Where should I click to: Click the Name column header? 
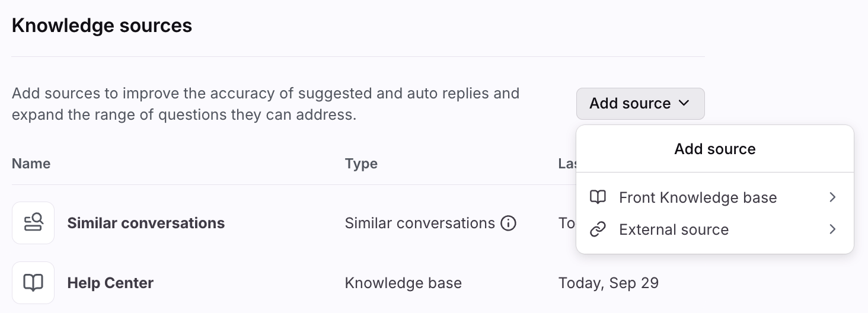tap(31, 164)
